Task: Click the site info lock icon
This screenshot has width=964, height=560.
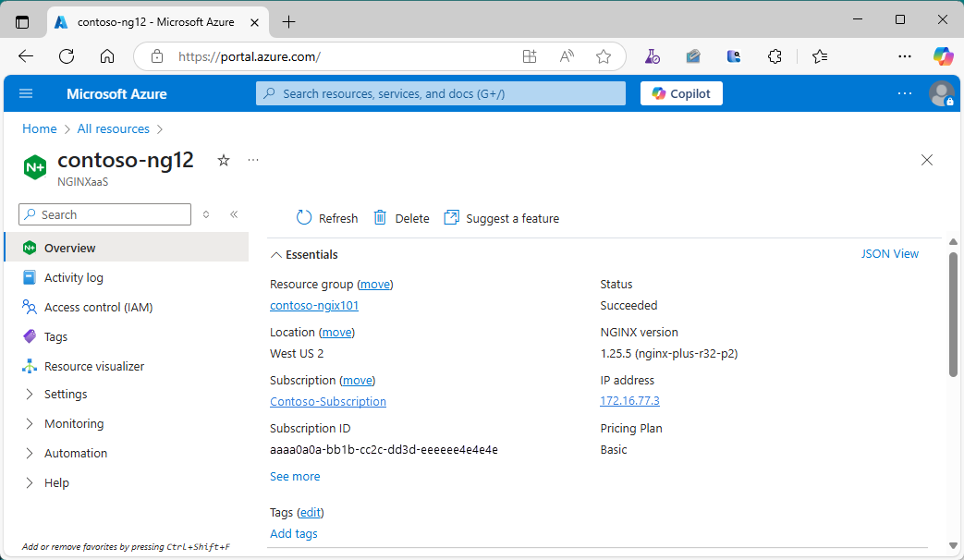Action: [x=157, y=56]
